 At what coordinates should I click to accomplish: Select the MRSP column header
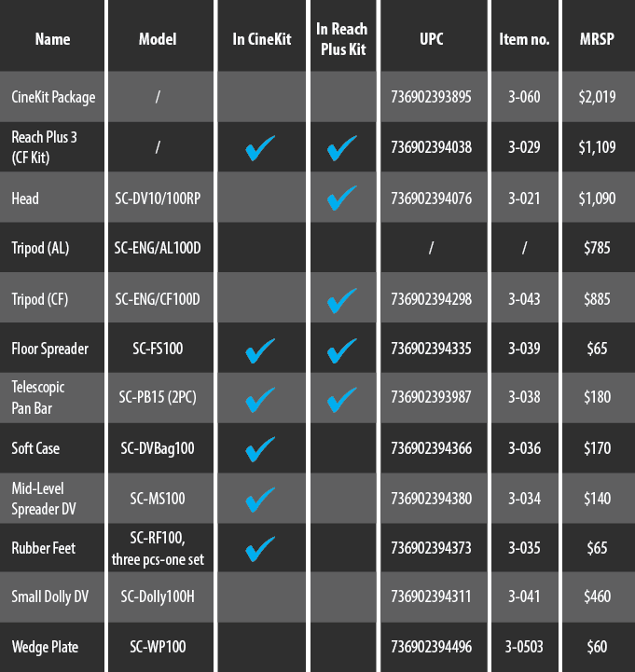[597, 39]
